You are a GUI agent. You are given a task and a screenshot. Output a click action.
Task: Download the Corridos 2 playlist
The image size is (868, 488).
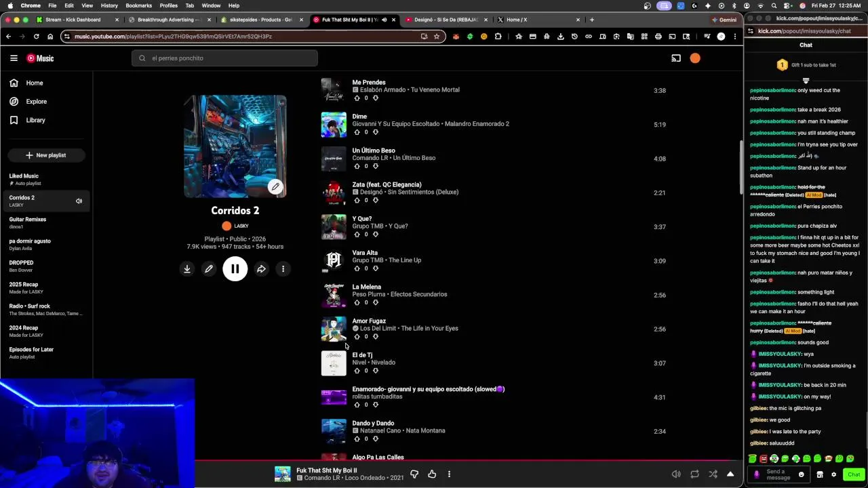(x=187, y=269)
